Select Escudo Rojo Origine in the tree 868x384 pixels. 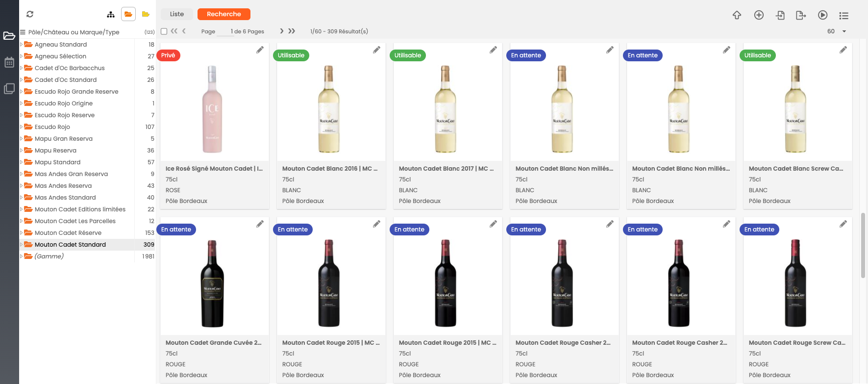point(64,103)
